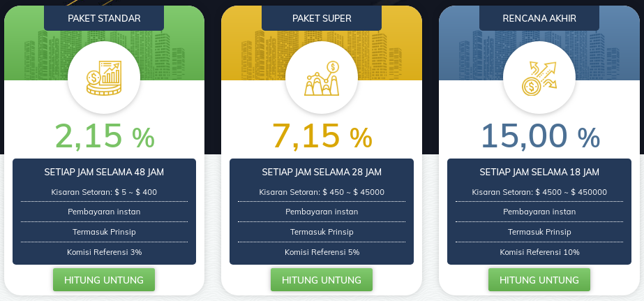Screen dimensions: 644x301
Task: Click the yellow 7,15 % rate text
Action: [322, 136]
